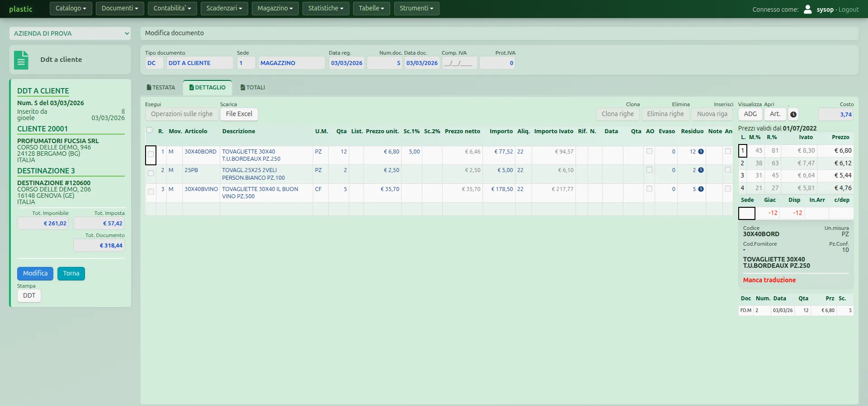Click the clock icon in row 1 Residuo

coord(701,152)
